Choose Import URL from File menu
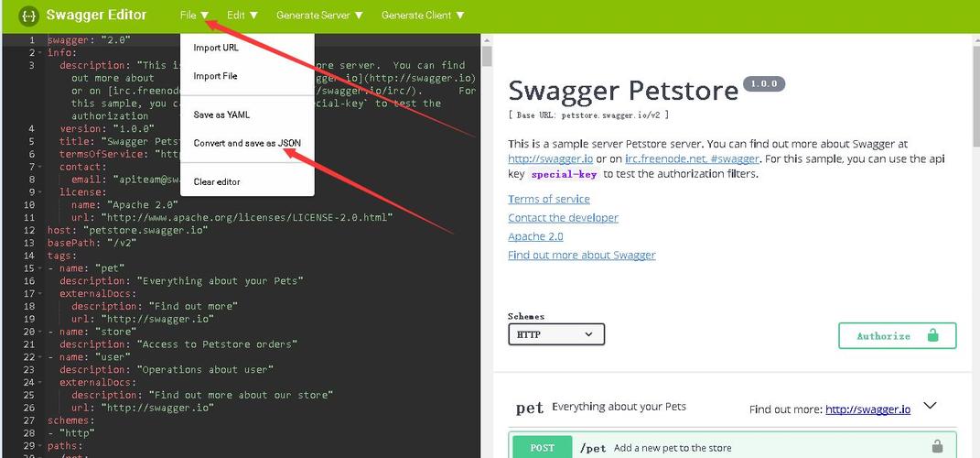Screen dimensions: 980x458 pos(216,48)
